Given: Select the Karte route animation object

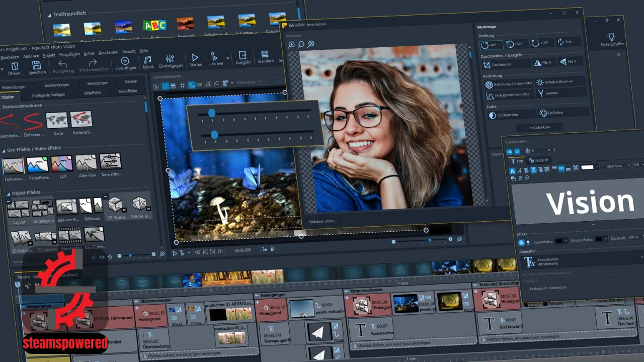Looking at the screenshot, I should click(57, 120).
